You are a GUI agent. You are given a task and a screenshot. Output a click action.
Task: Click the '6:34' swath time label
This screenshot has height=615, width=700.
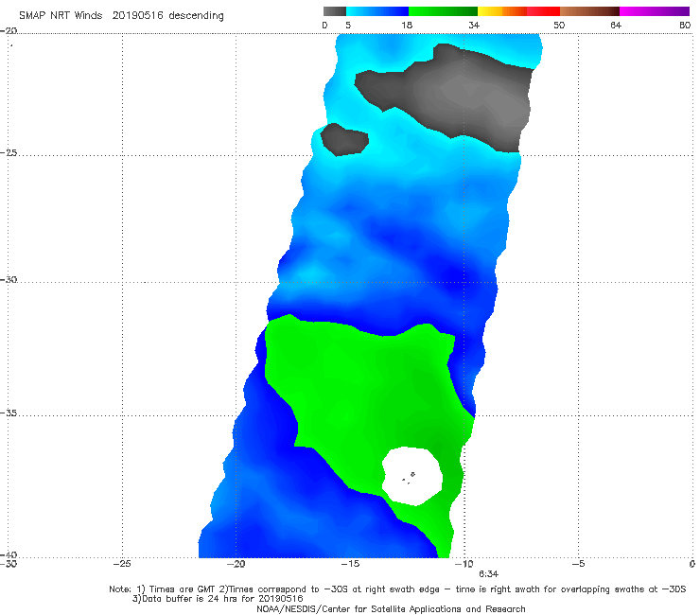(x=488, y=574)
